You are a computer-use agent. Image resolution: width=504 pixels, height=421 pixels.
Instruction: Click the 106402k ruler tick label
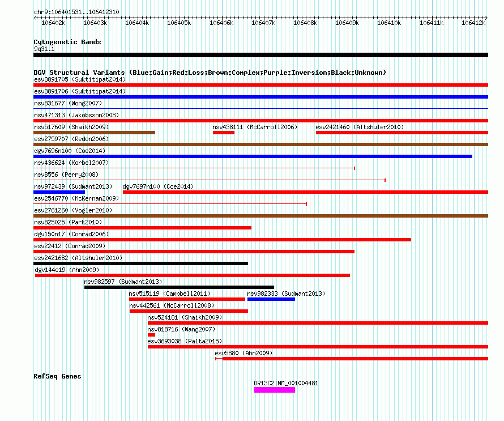(x=53, y=23)
